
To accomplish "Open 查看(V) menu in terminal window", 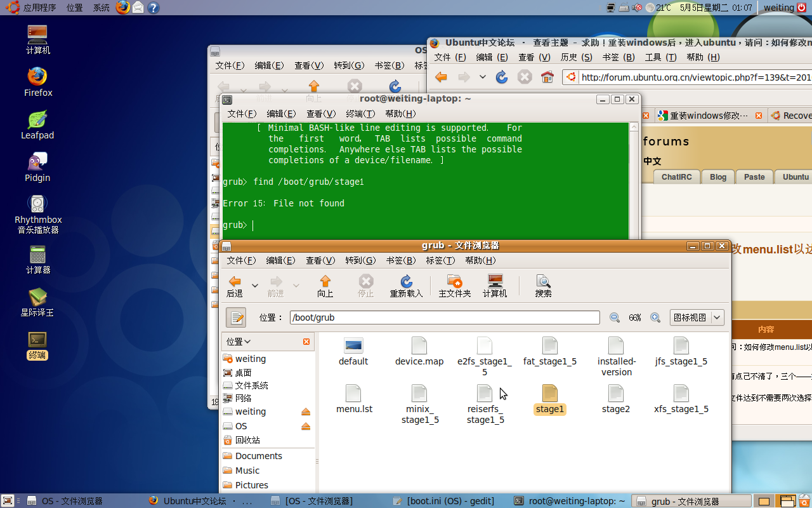I will click(321, 114).
